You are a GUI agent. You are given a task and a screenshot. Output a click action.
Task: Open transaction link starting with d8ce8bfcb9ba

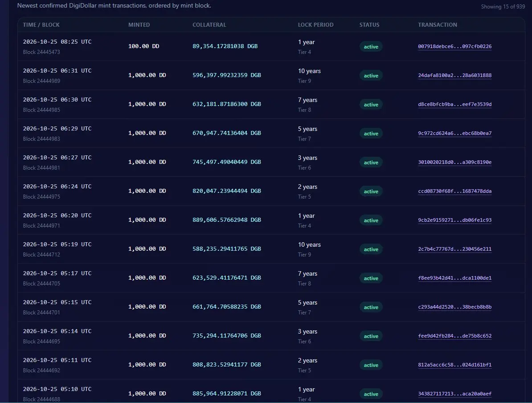click(454, 104)
